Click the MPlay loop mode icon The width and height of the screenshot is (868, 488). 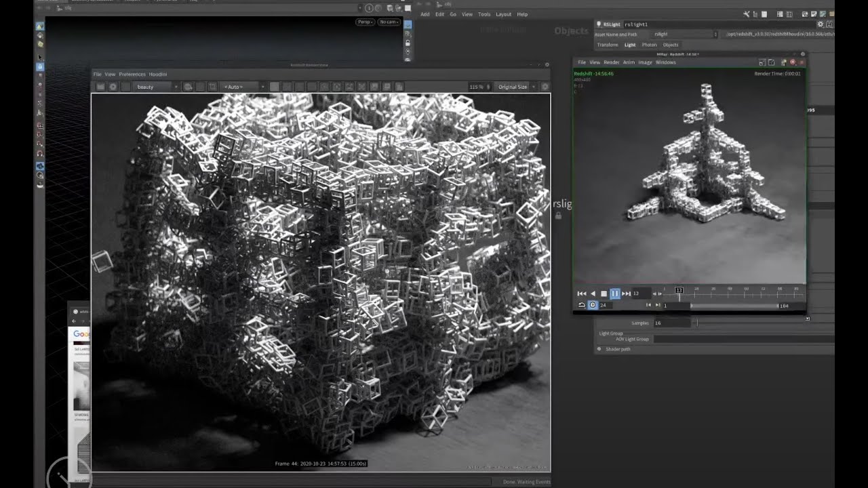582,305
